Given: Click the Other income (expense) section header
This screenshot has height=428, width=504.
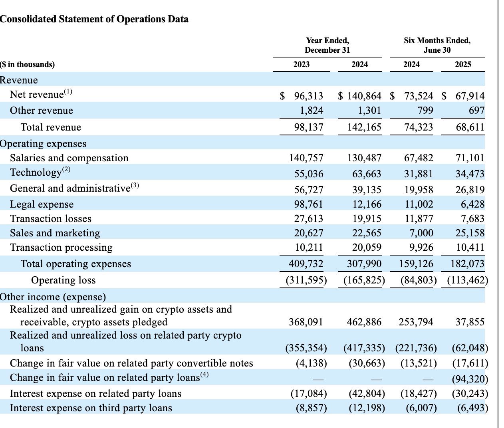Looking at the screenshot, I should 53,297.
